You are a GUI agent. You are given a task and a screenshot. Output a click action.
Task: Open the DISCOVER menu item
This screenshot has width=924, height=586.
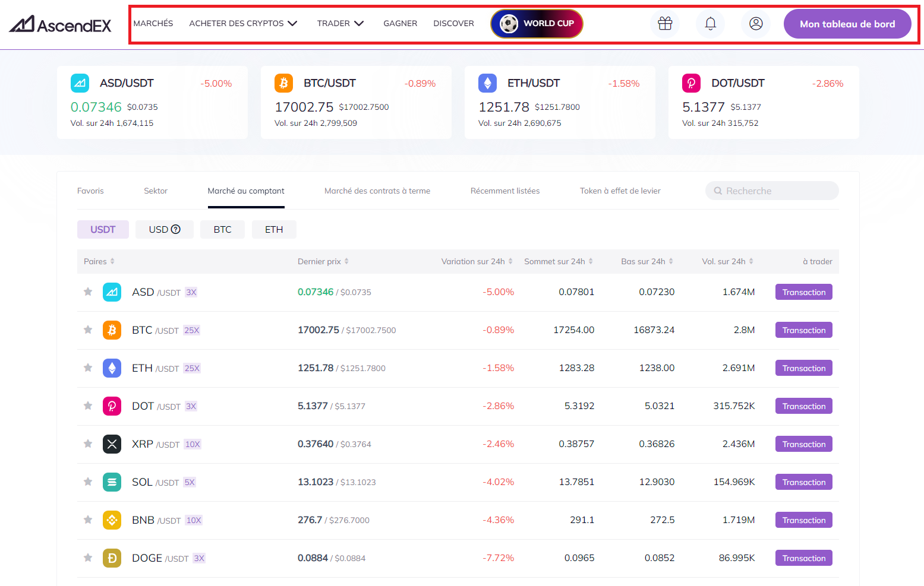point(453,24)
